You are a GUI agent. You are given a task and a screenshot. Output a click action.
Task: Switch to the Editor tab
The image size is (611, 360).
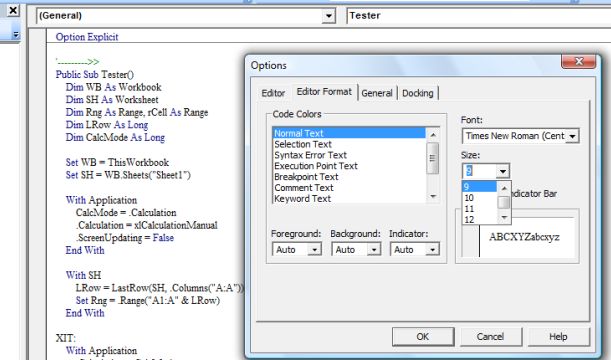[x=273, y=93]
